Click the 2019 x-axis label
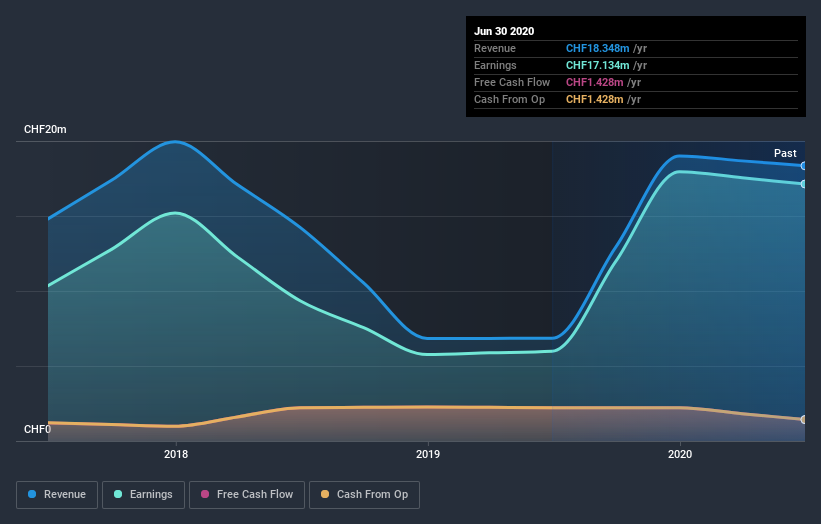 point(428,454)
